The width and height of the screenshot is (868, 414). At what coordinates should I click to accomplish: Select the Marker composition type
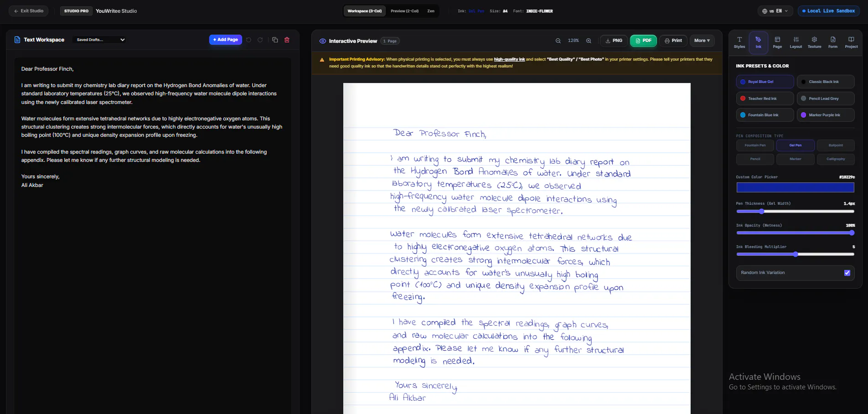tap(796, 159)
